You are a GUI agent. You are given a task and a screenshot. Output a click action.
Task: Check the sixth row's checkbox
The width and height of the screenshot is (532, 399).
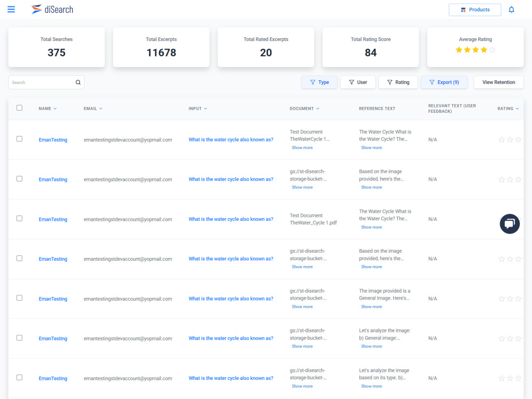click(19, 338)
